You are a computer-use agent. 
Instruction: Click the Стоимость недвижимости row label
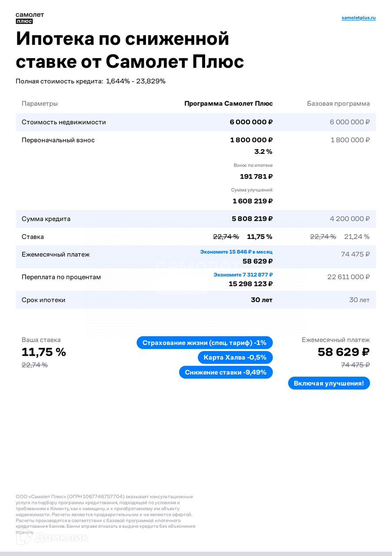(63, 122)
